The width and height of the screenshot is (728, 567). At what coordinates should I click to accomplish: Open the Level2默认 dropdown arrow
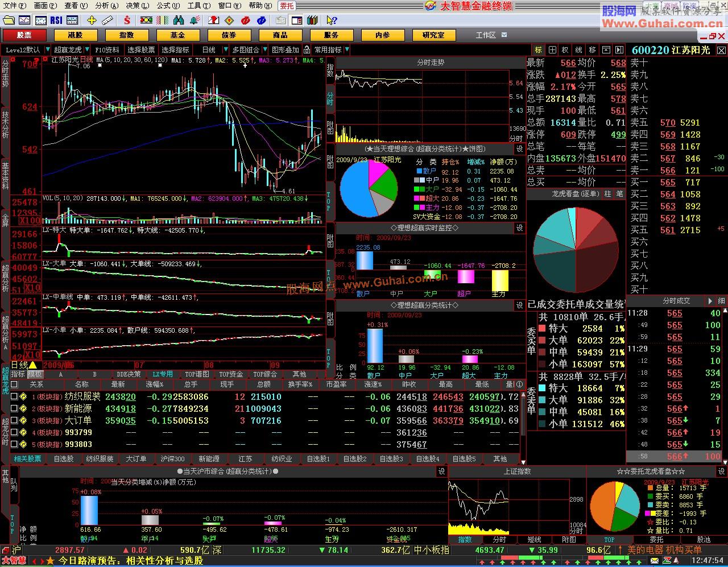click(47, 50)
